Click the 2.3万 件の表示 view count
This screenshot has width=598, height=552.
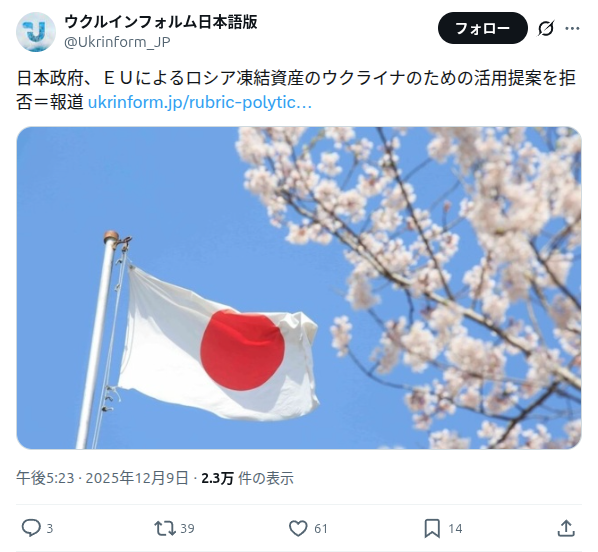coord(248,478)
